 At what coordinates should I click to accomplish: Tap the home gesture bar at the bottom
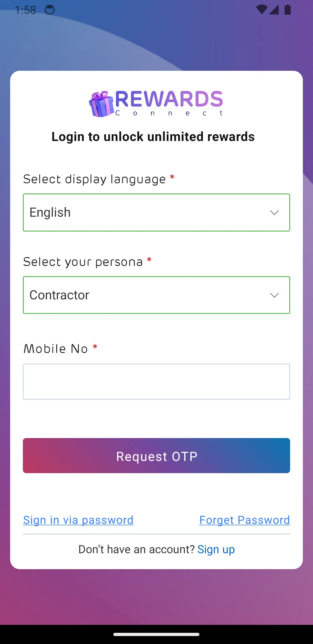156,634
